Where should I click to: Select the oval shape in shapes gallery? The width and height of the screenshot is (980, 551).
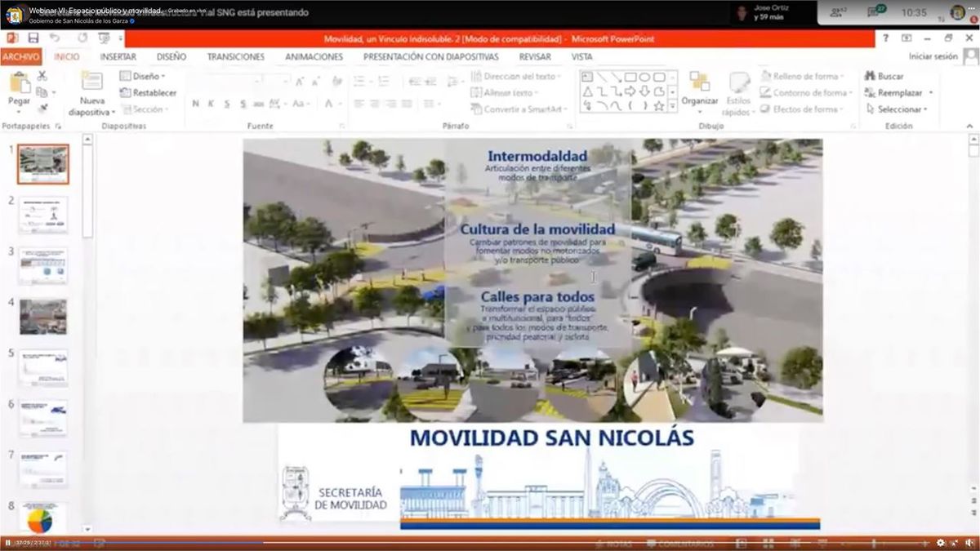[645, 77]
